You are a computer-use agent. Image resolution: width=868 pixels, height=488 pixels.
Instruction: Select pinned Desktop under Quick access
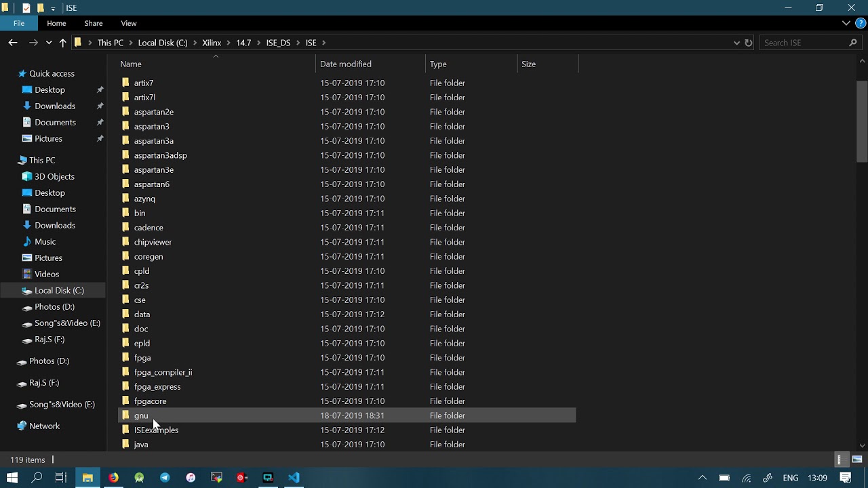pos(50,89)
